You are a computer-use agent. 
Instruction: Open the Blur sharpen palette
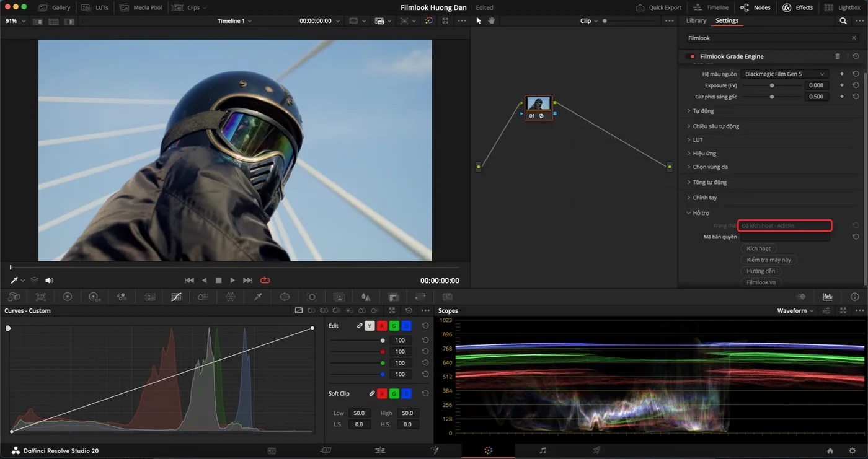tap(366, 297)
